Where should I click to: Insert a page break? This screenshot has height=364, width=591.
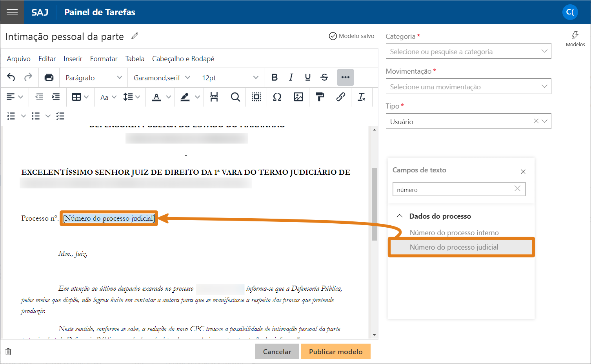point(214,97)
